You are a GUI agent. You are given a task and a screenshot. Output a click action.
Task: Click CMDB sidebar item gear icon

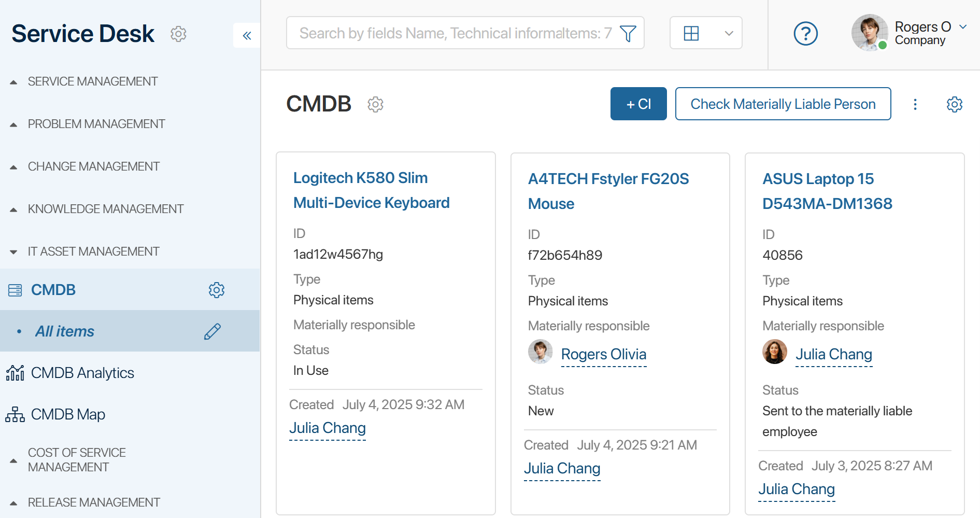(x=217, y=290)
